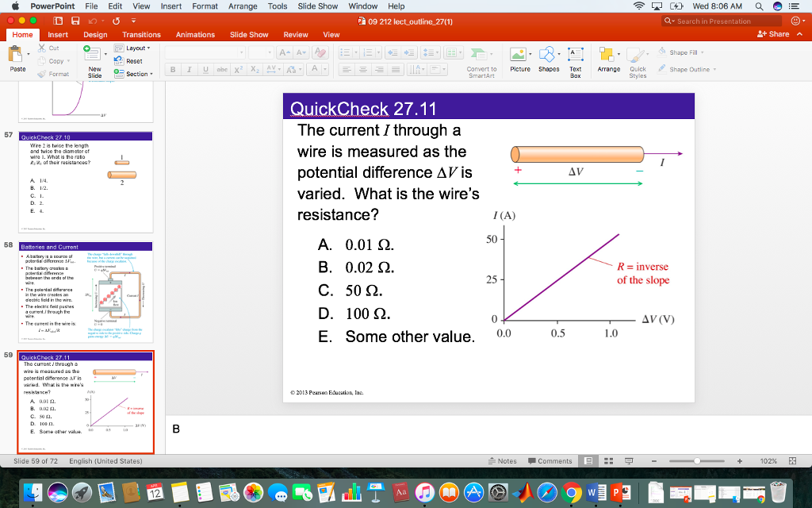Click the Picture icon in ribbon
Viewport: 812px width, 508px height.
[x=520, y=57]
